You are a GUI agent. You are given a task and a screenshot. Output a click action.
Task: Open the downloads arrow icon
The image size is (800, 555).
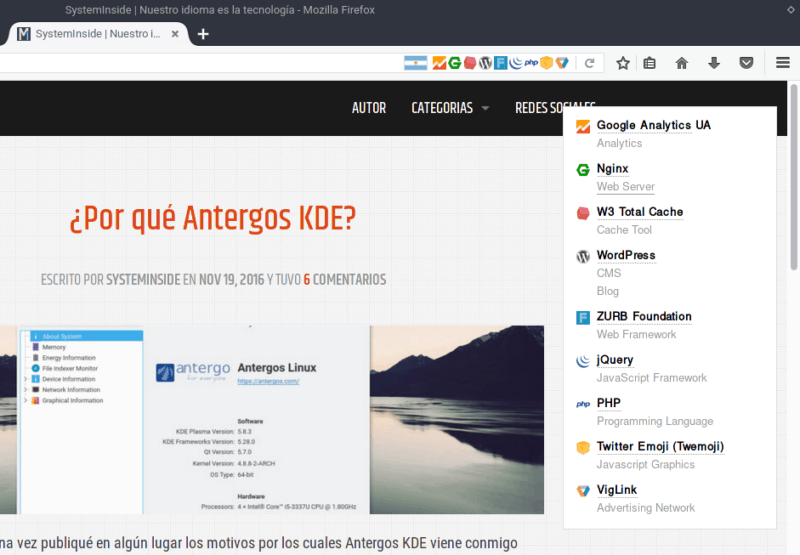[714, 63]
